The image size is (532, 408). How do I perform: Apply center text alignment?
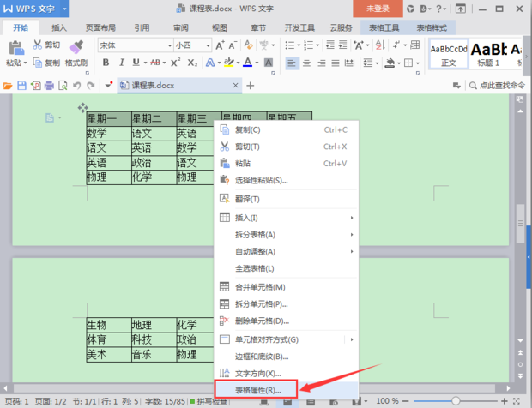[x=306, y=63]
